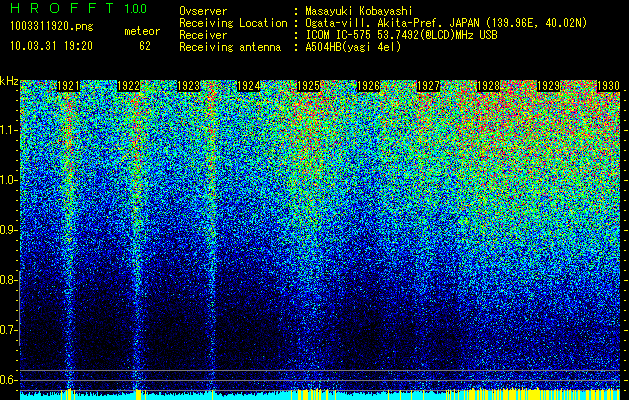
Task: Click the 1926 time marker label
Action: [x=369, y=86]
